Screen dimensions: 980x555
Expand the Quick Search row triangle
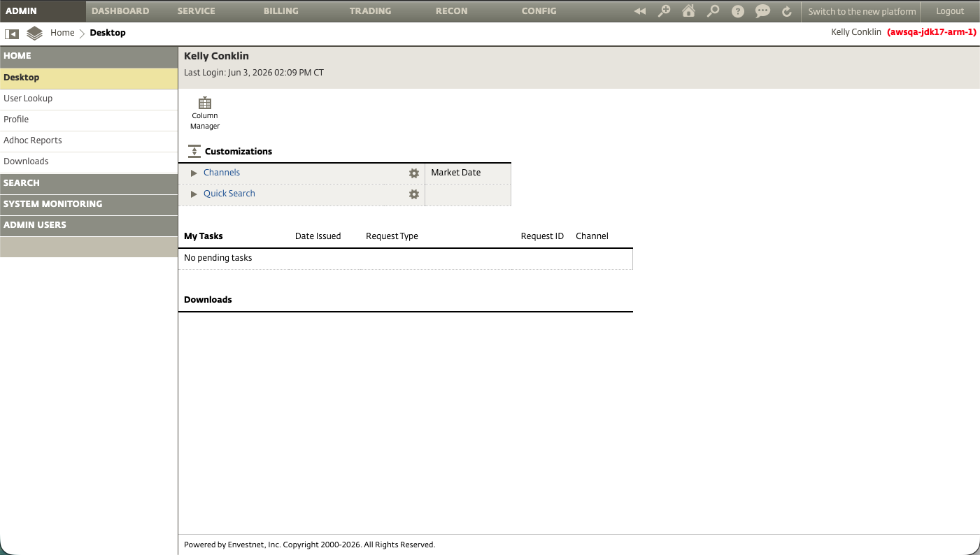(x=194, y=194)
